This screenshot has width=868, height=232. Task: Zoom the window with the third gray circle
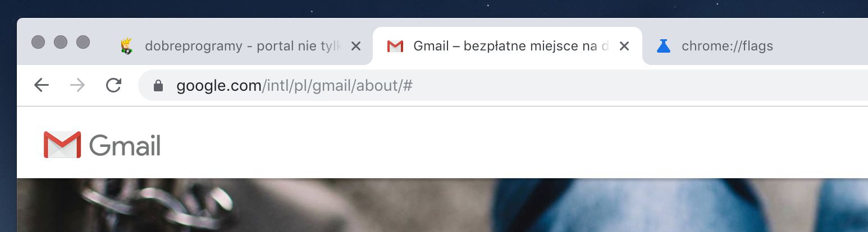(x=83, y=42)
